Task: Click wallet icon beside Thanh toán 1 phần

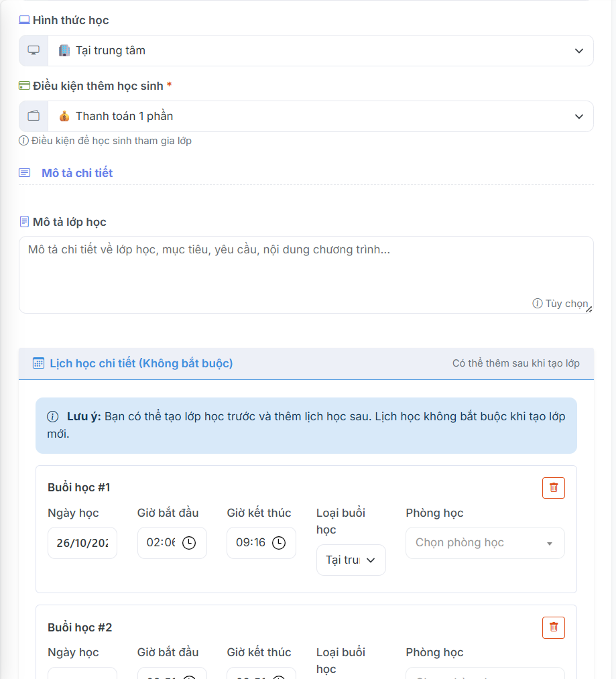Action: 34,117
